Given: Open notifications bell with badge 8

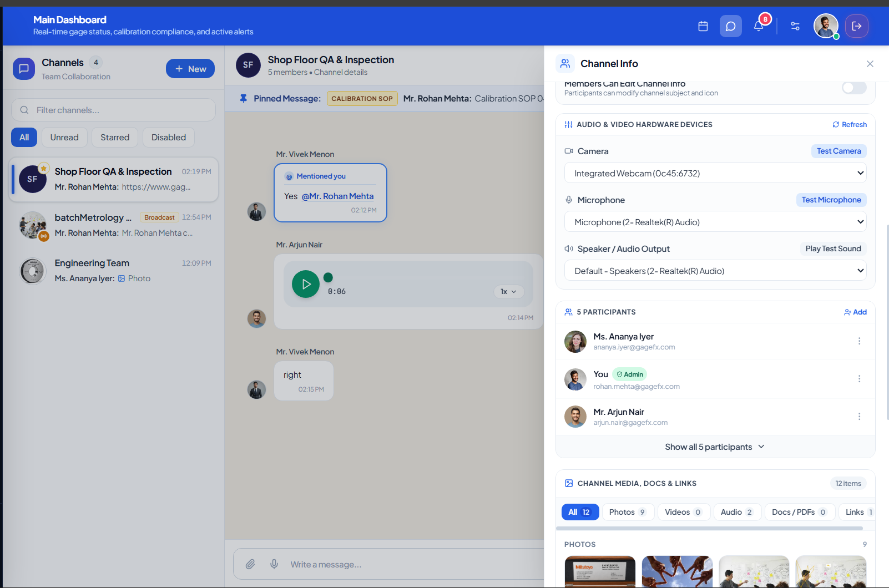Looking at the screenshot, I should 759,26.
